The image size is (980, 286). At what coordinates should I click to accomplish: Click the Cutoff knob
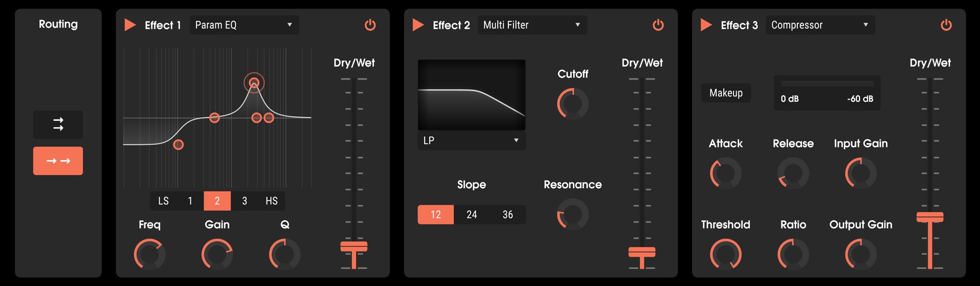(x=573, y=103)
